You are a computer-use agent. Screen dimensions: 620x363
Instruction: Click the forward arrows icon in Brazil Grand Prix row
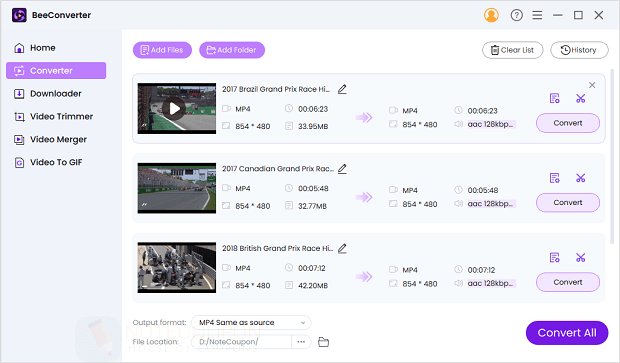tap(364, 117)
